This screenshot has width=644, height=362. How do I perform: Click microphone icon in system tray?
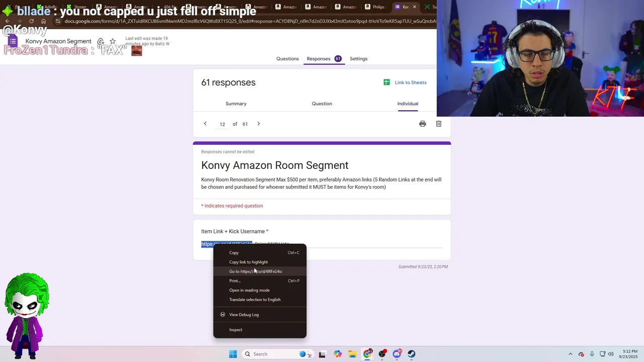point(592,354)
